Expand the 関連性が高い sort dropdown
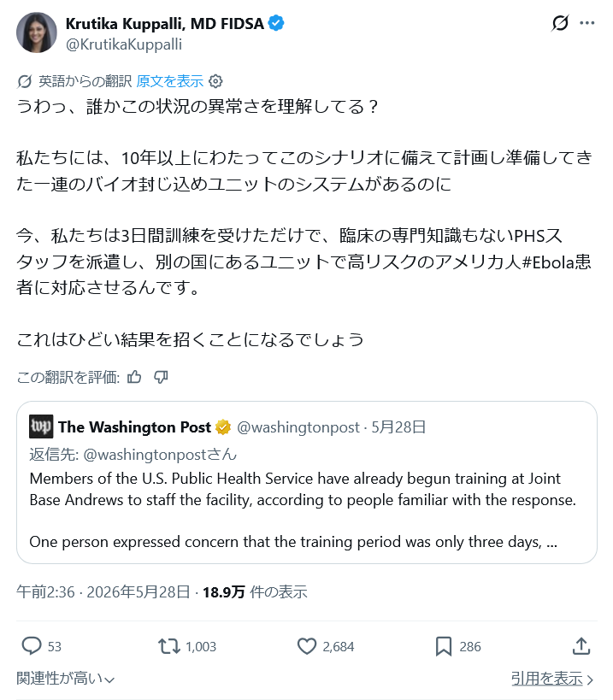The height and width of the screenshot is (700, 613). (65, 679)
